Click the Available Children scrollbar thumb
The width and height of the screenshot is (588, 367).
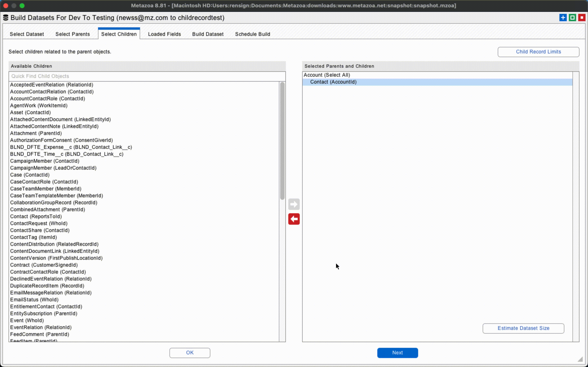click(x=282, y=141)
